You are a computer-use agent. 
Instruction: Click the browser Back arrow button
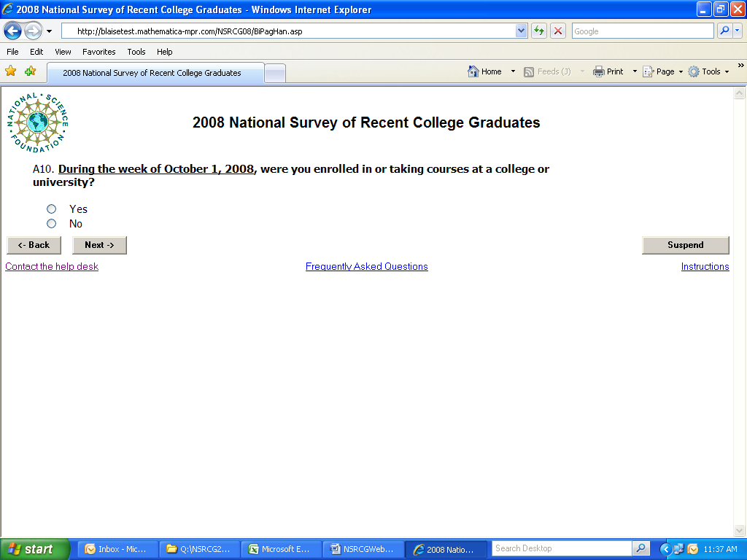13,31
